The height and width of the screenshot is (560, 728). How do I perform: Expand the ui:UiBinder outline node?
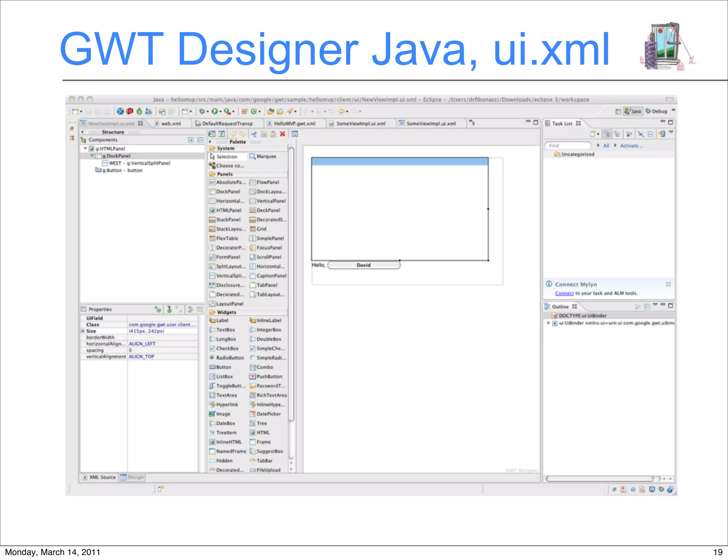(548, 323)
